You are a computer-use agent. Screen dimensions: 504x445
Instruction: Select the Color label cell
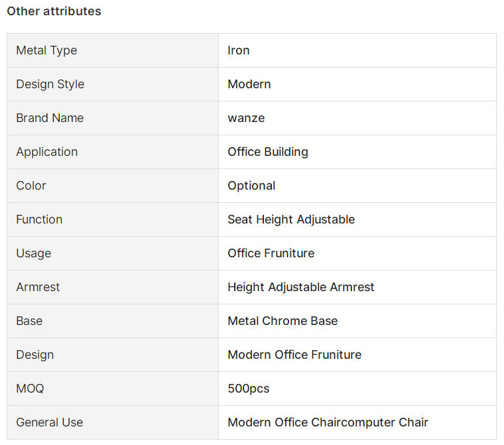(x=113, y=186)
